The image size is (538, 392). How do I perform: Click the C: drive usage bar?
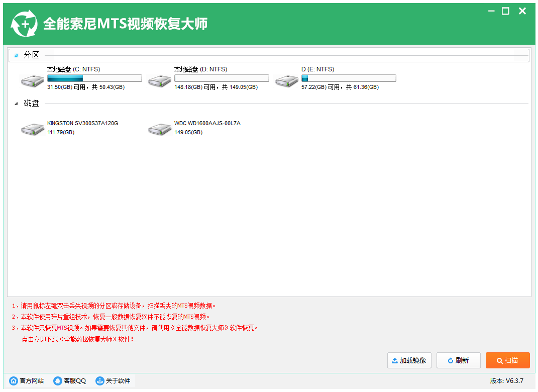(94, 78)
